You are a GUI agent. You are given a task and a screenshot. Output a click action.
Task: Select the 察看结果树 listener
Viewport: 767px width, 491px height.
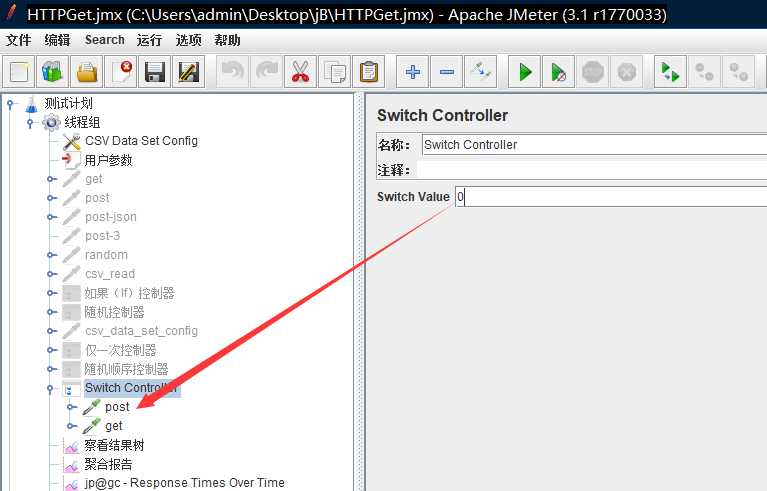(x=114, y=445)
